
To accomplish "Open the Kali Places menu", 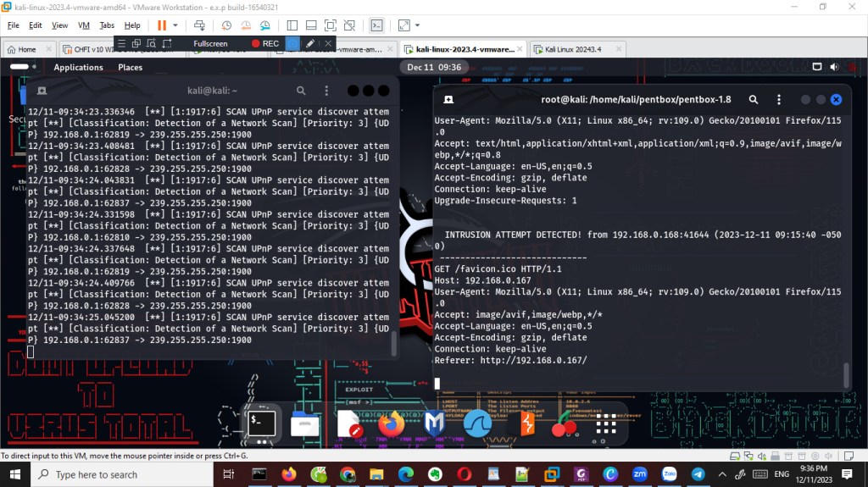I will click(130, 67).
